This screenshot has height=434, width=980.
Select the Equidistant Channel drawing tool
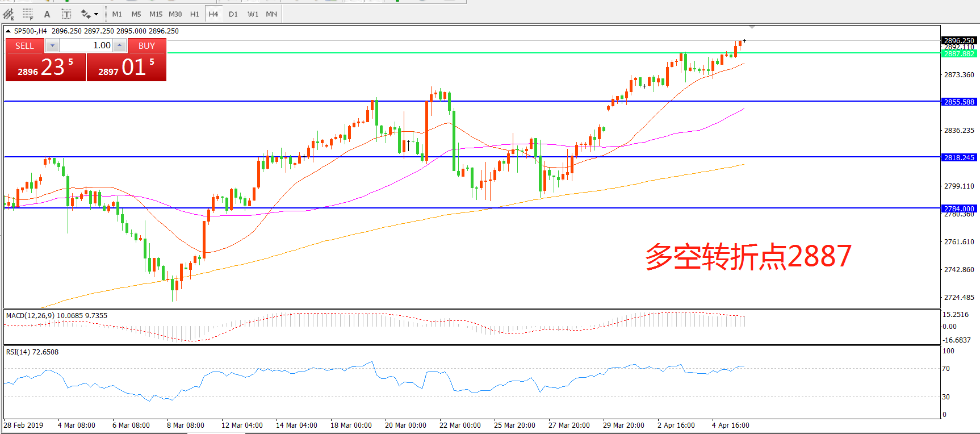[x=9, y=14]
